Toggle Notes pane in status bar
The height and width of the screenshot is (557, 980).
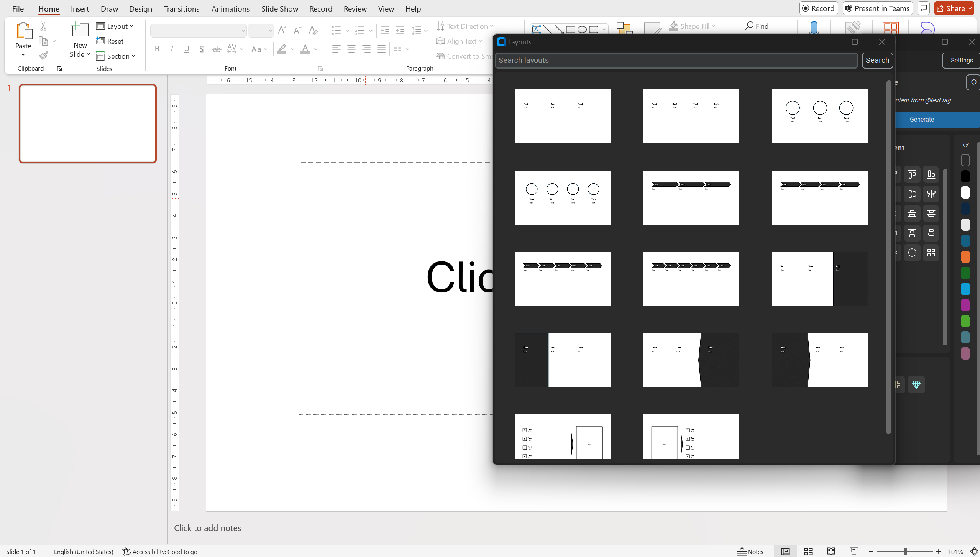click(750, 551)
